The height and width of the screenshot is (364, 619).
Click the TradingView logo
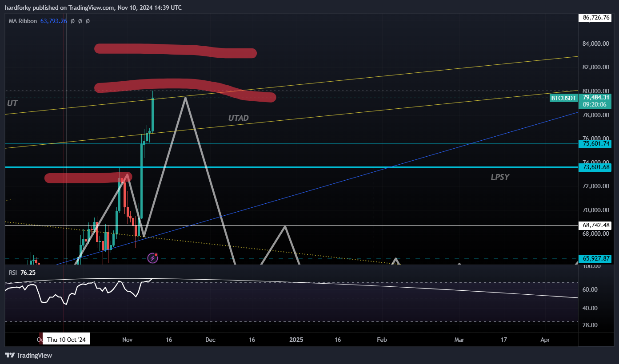click(28, 355)
